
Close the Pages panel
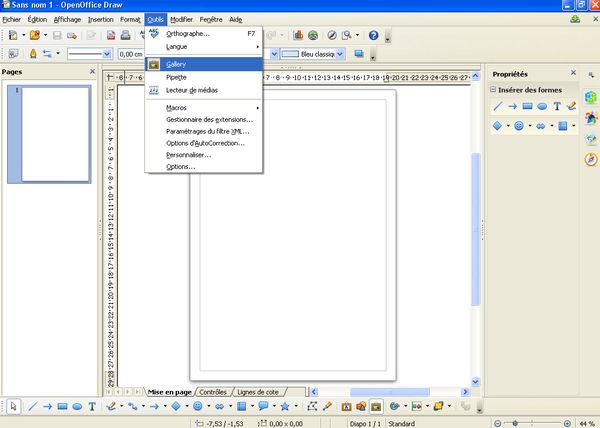[x=92, y=72]
